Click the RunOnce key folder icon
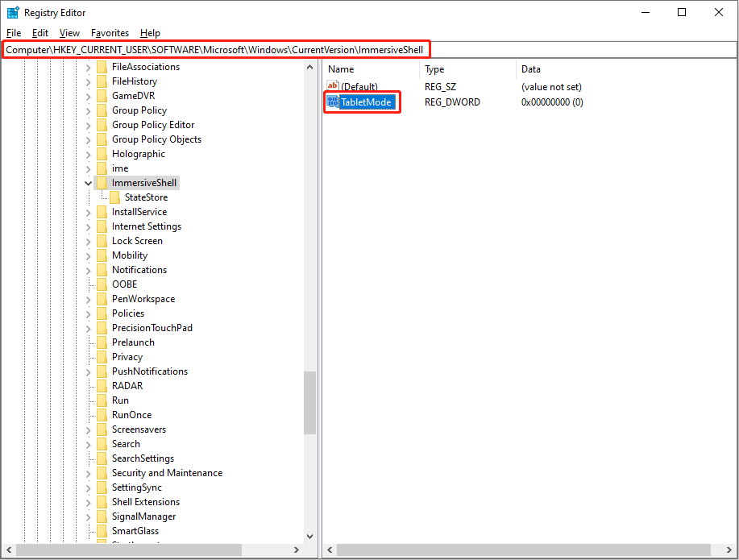The width and height of the screenshot is (739, 560). pyautogui.click(x=101, y=414)
